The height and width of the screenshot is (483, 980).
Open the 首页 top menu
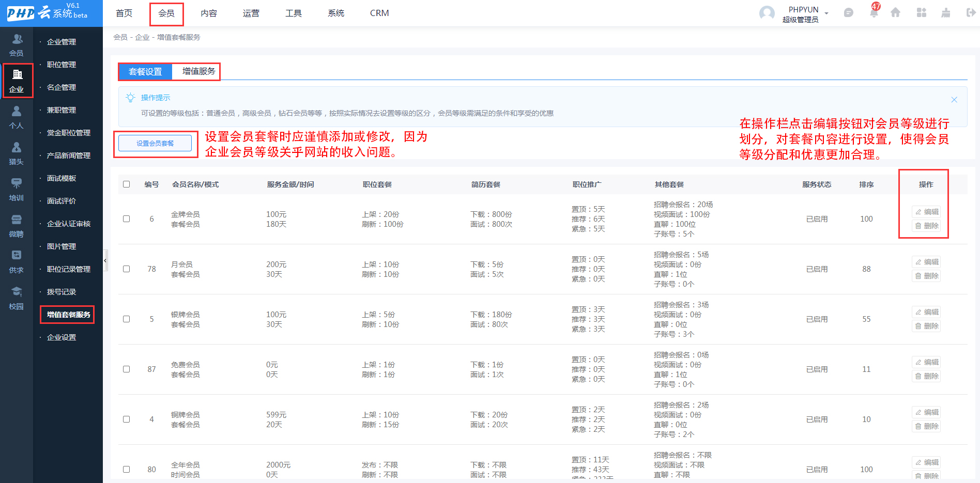coord(124,13)
